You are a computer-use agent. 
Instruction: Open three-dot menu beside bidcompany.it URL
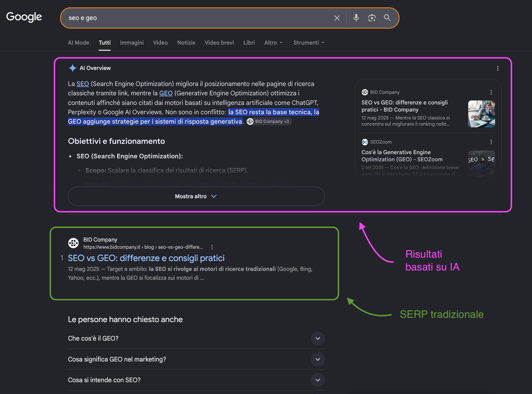[x=212, y=247]
